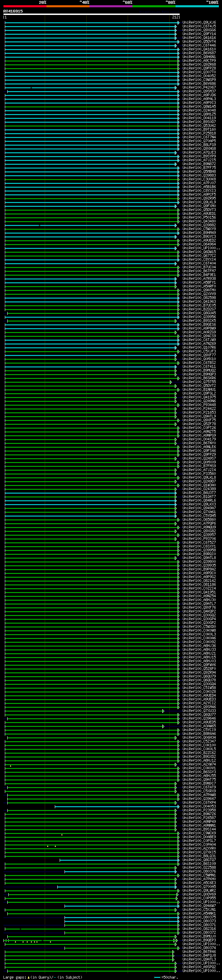Select label UniRef100_A9P9I3
This screenshot has height=980, width=222.
tap(199, 103)
